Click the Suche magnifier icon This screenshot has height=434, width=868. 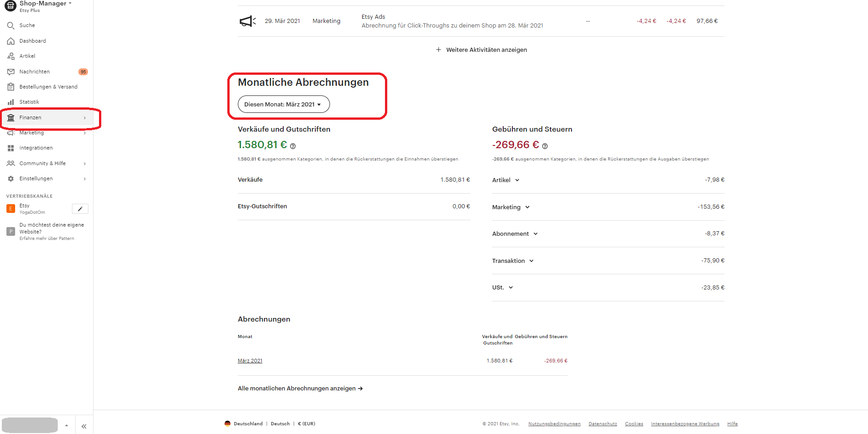click(x=11, y=26)
